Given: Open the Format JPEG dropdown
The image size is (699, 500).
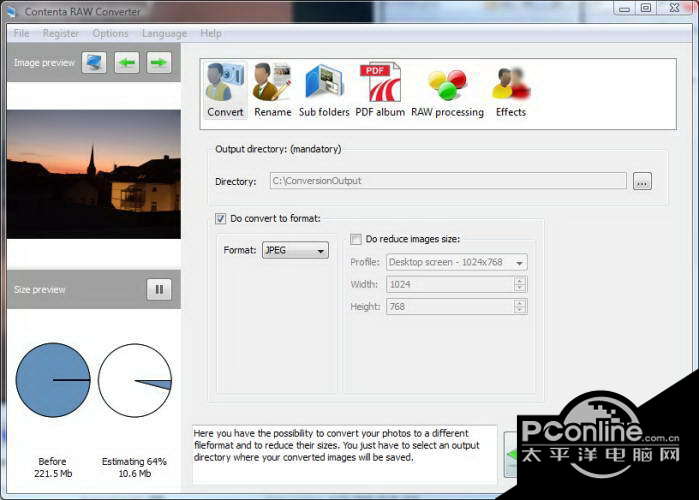Looking at the screenshot, I should pos(295,250).
